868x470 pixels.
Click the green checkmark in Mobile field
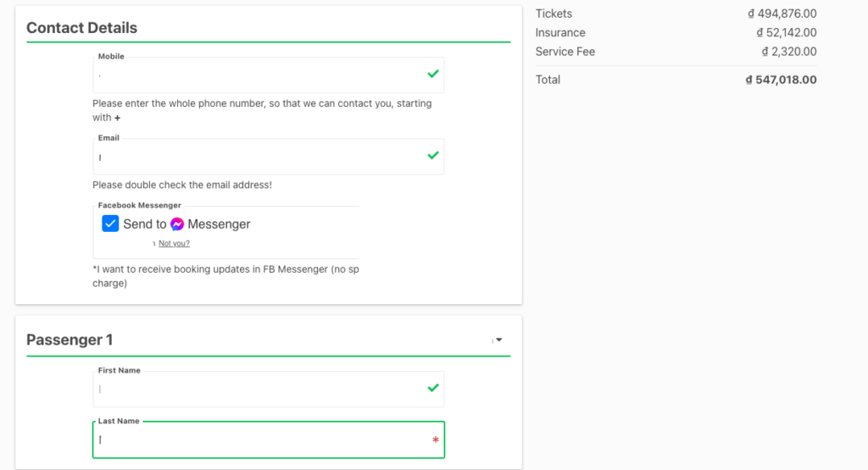tap(433, 75)
